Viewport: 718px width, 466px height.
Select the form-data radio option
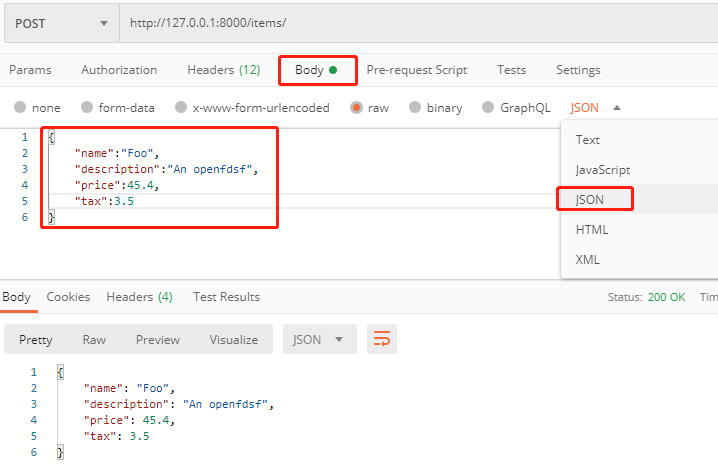(x=87, y=108)
